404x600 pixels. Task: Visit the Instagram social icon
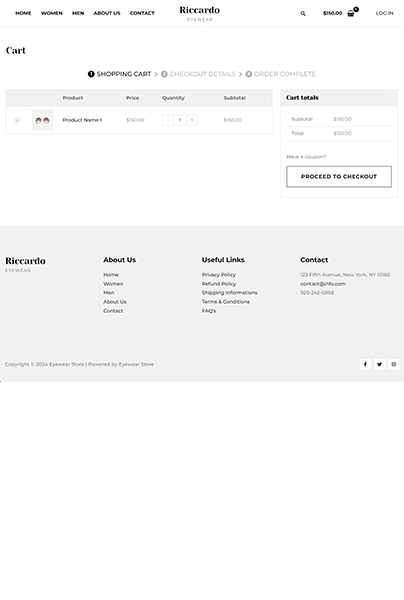[x=394, y=364]
